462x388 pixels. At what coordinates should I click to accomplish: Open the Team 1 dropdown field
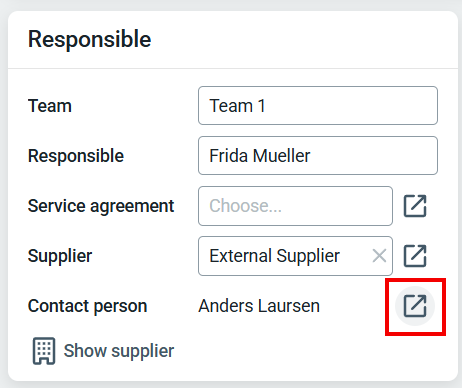(x=318, y=106)
